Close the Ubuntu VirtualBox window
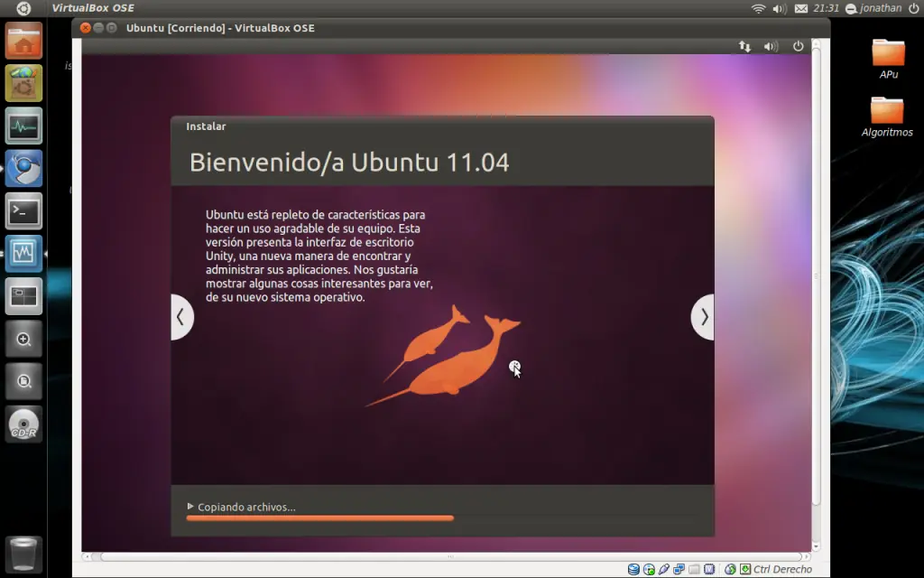924x578 pixels. [86, 28]
